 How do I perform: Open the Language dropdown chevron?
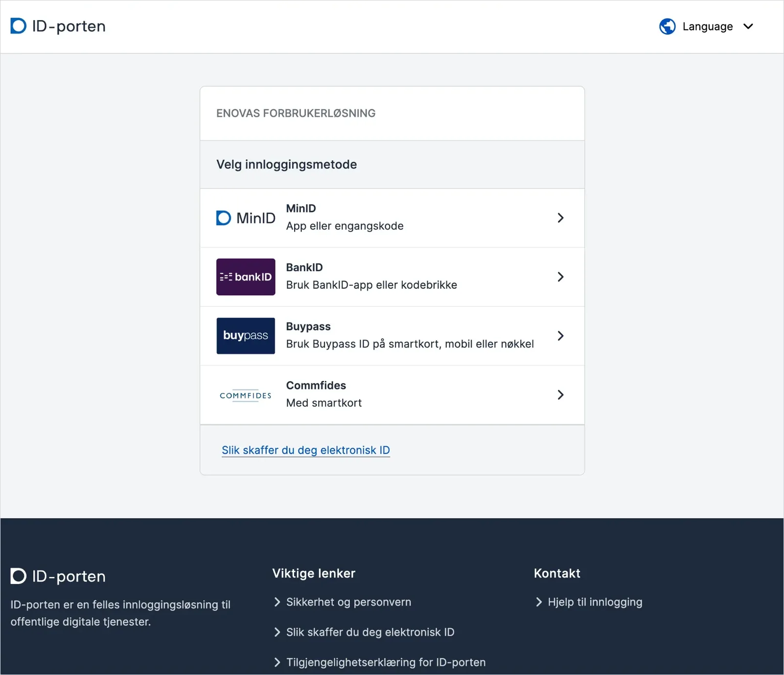[748, 26]
